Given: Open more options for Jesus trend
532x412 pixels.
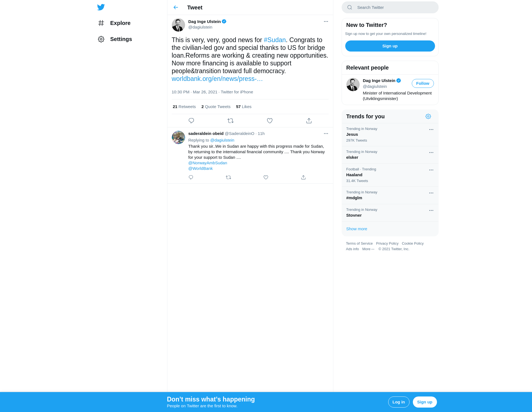Looking at the screenshot, I should pos(431,130).
